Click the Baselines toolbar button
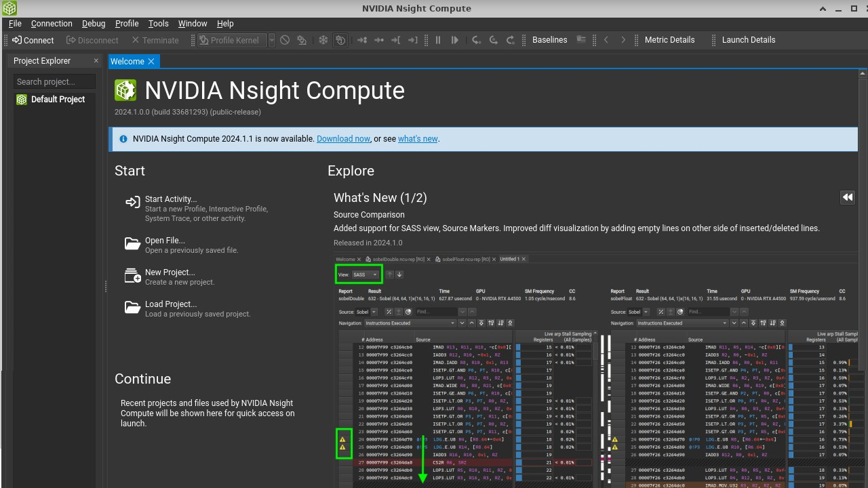868x488 pixels. 549,40
